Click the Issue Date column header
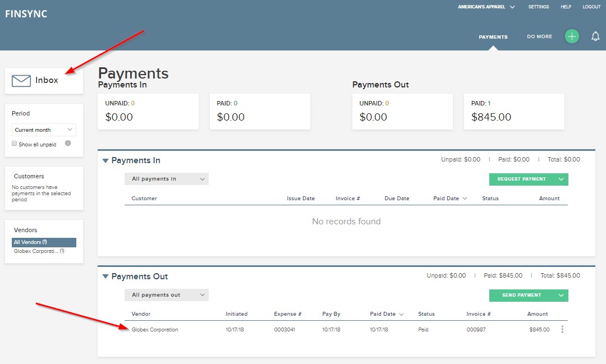The height and width of the screenshot is (364, 606). point(301,198)
